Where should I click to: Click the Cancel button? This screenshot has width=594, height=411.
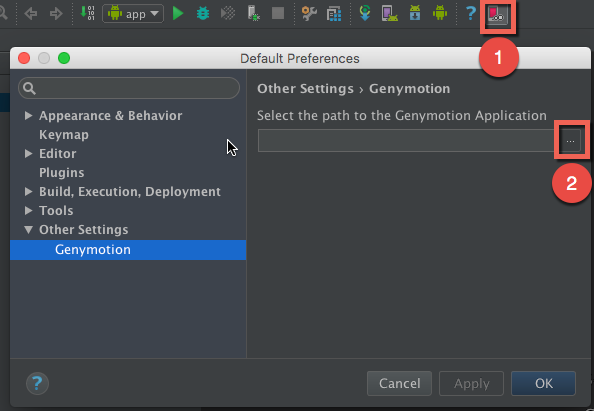click(399, 383)
